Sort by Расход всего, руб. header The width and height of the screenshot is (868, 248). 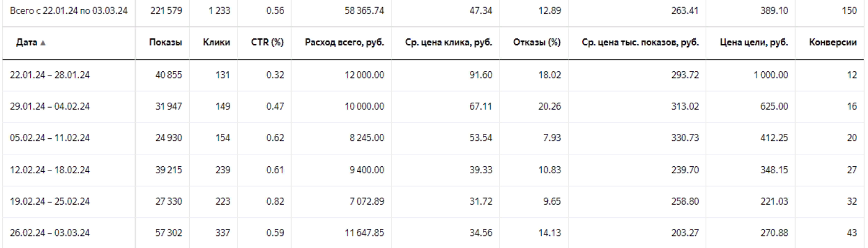point(345,42)
